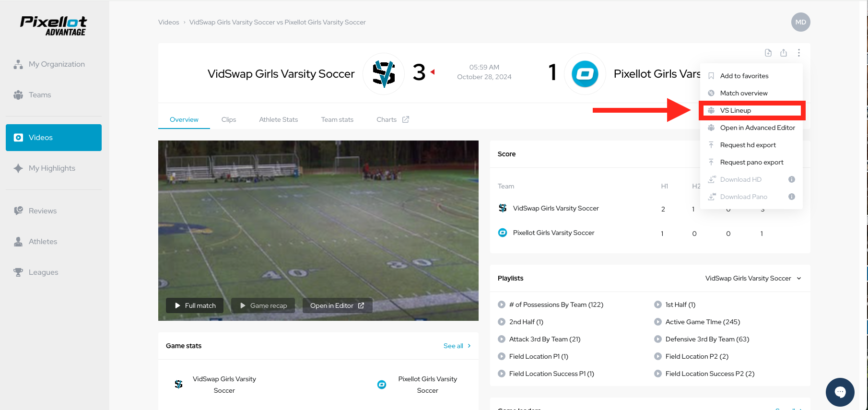Go to Reviews in the sidebar
868x410 pixels.
pyautogui.click(x=54, y=211)
